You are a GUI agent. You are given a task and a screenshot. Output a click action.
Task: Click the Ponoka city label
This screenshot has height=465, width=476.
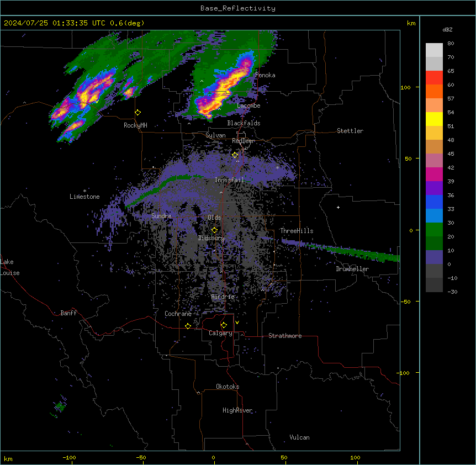265,75
